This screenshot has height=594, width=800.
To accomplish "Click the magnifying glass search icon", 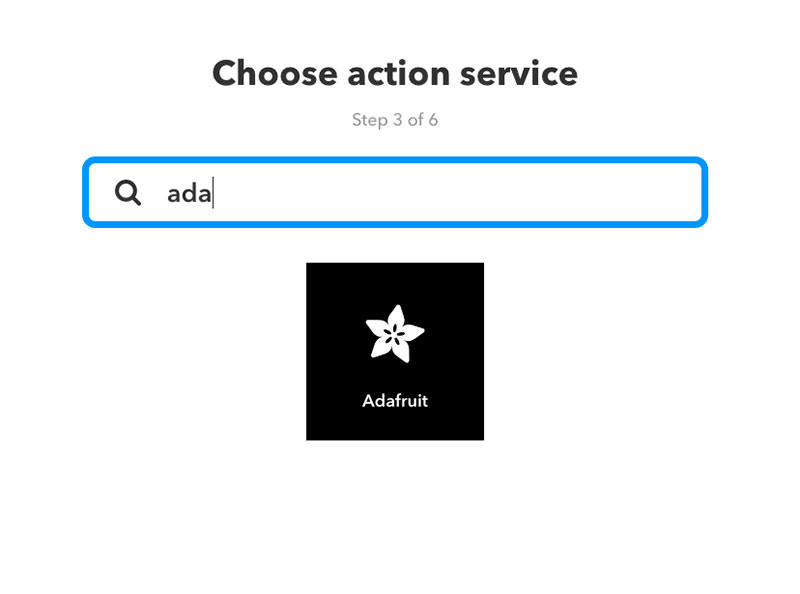I will click(x=128, y=192).
